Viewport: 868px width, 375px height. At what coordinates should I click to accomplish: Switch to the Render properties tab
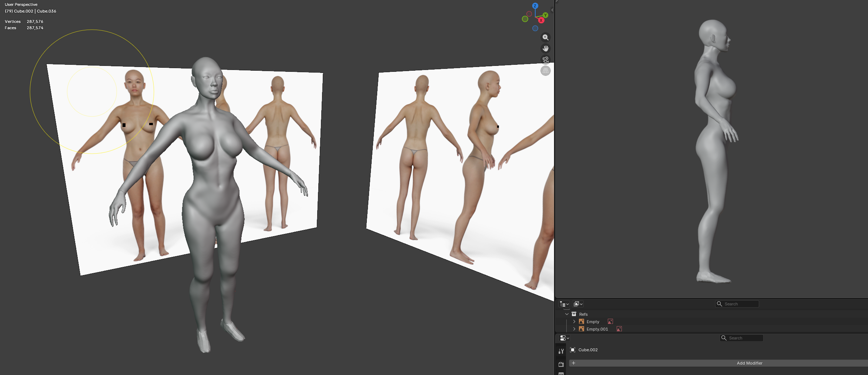point(561,364)
